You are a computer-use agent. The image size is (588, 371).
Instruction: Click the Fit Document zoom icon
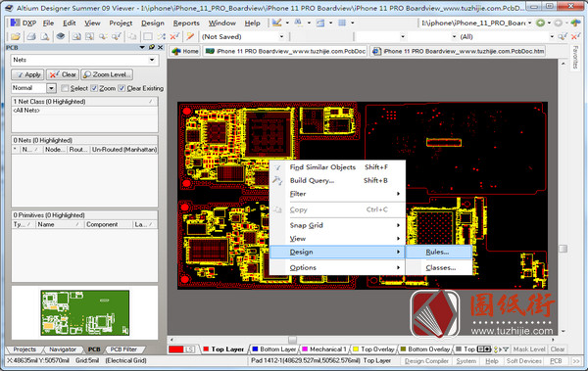point(76,37)
